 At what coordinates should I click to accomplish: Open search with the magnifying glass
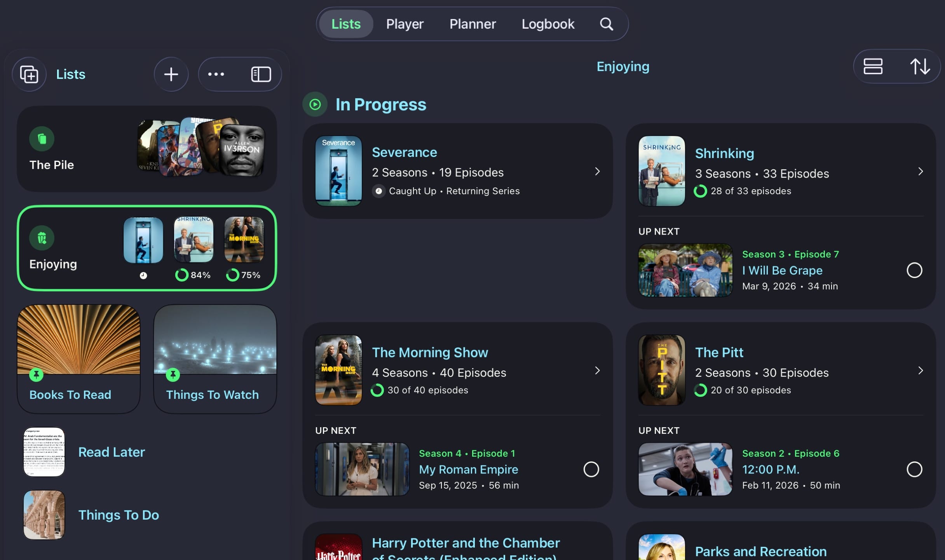coord(606,24)
